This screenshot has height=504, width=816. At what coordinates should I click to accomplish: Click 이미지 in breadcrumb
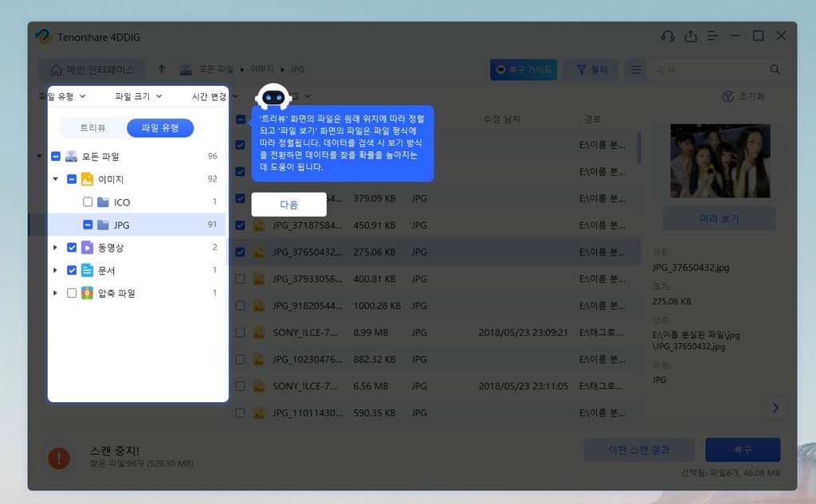click(x=261, y=69)
